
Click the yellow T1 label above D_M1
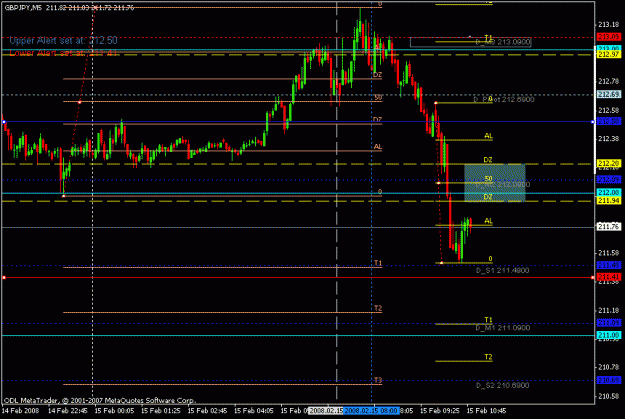488,320
